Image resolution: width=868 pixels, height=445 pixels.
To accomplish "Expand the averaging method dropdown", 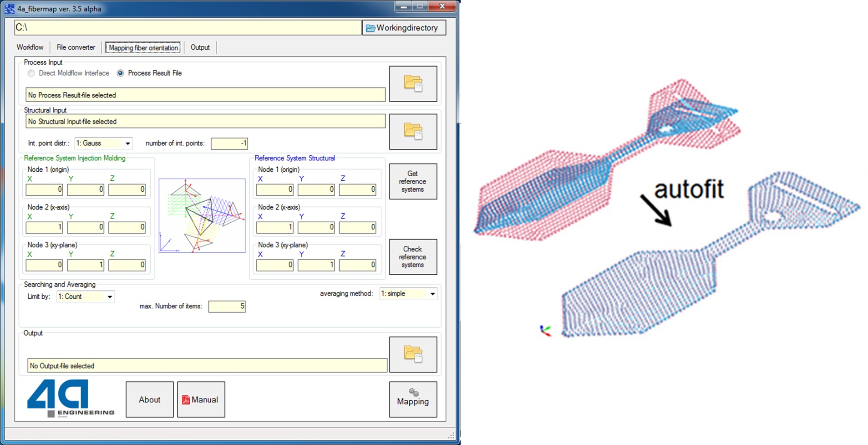I will click(432, 294).
